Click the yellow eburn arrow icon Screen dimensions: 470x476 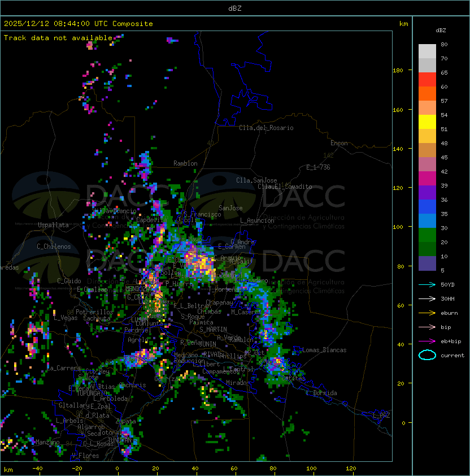427,313
